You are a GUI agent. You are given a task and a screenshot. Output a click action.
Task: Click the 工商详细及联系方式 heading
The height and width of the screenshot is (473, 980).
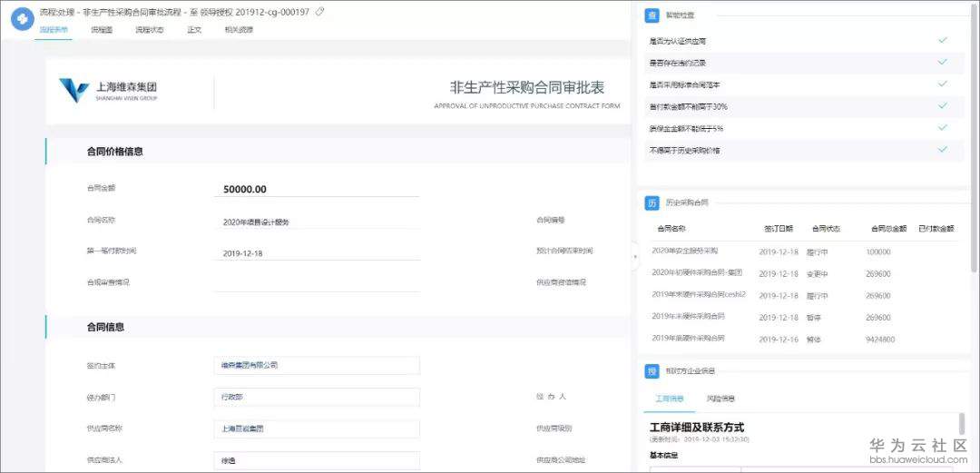[x=697, y=428]
